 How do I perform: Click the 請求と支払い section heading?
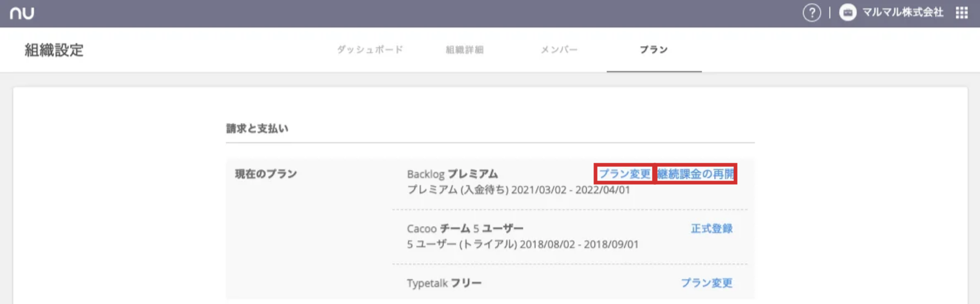[x=257, y=129]
